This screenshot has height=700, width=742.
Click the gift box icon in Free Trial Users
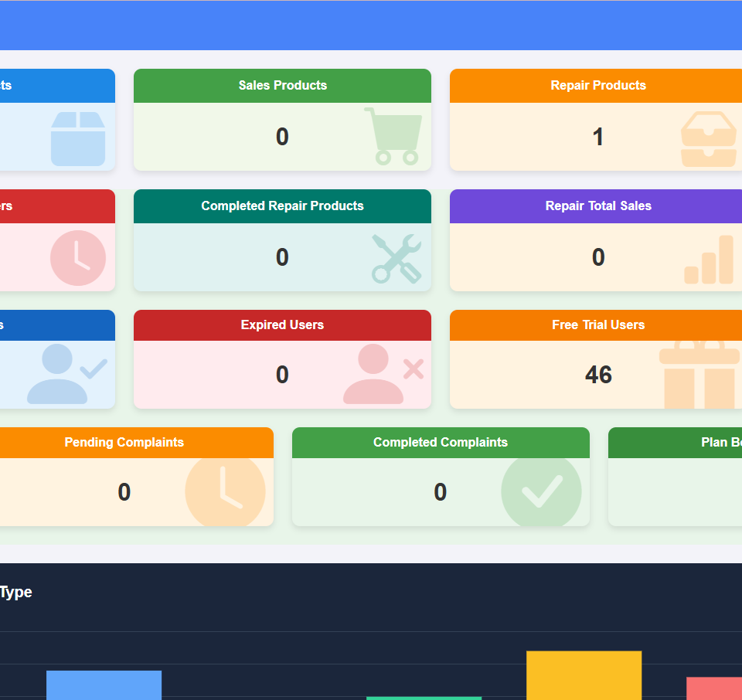pyautogui.click(x=699, y=375)
